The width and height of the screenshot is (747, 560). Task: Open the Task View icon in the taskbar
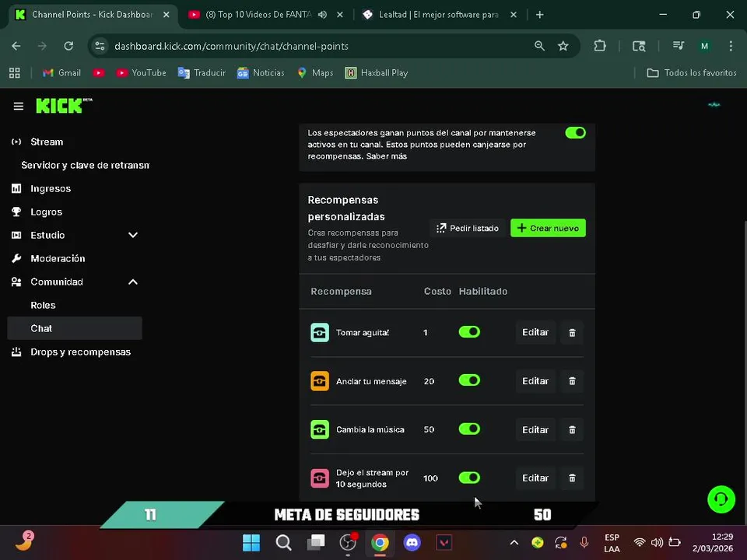click(316, 542)
